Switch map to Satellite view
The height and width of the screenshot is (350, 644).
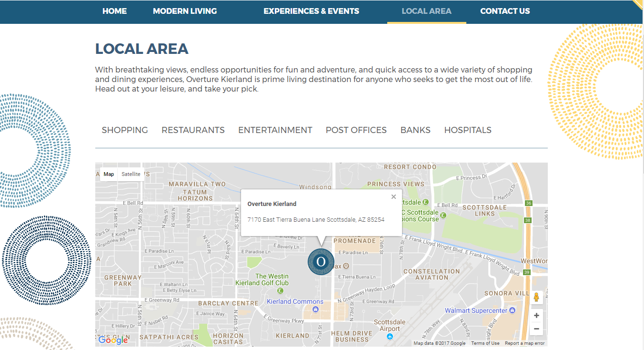tap(131, 174)
